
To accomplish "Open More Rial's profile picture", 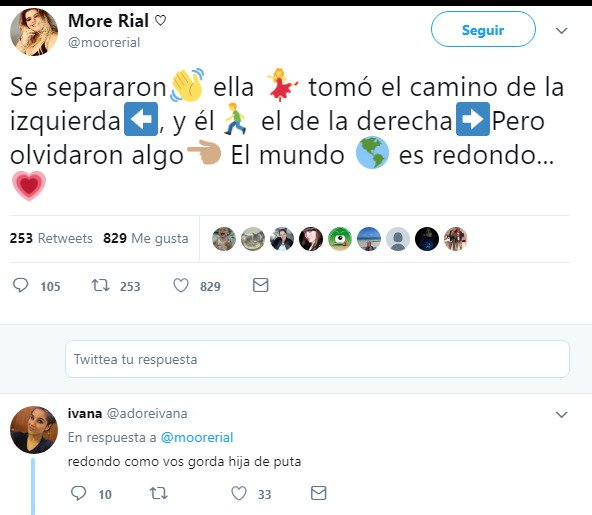I will click(x=34, y=32).
